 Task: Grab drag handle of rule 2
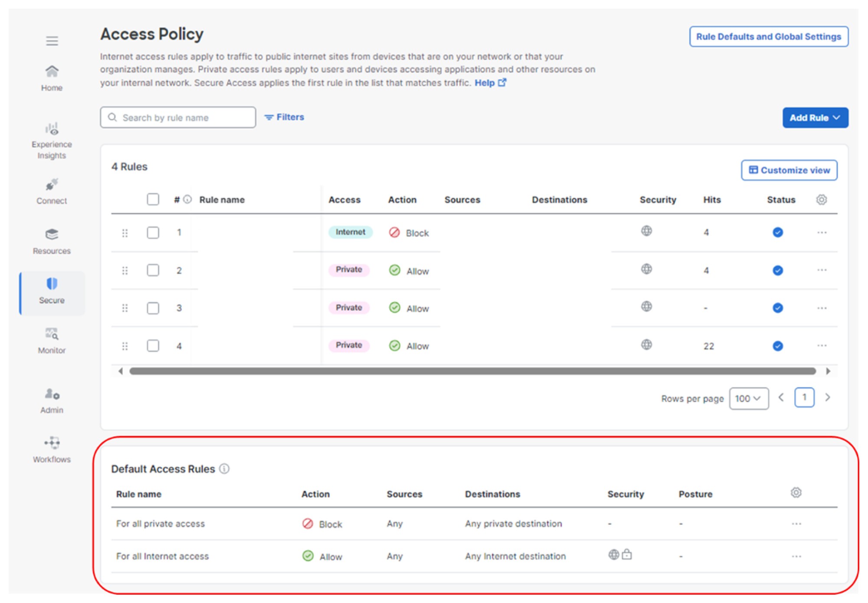[x=125, y=271]
